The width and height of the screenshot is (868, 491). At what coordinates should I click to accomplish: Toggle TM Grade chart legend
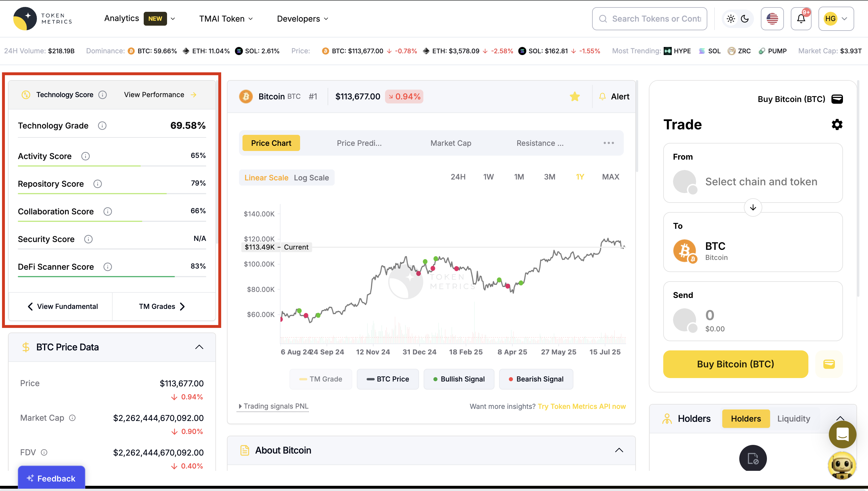[x=321, y=379]
